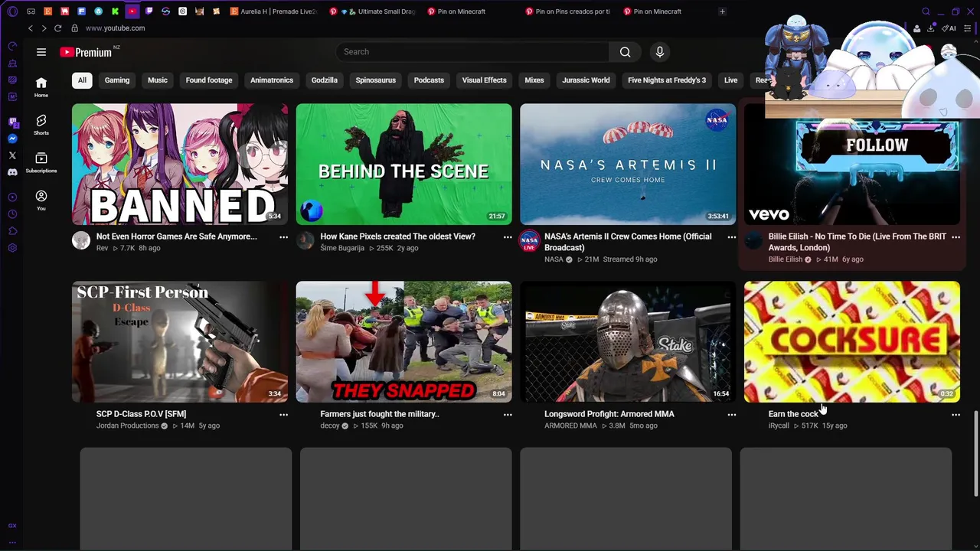Click the search magnifier button

(626, 52)
